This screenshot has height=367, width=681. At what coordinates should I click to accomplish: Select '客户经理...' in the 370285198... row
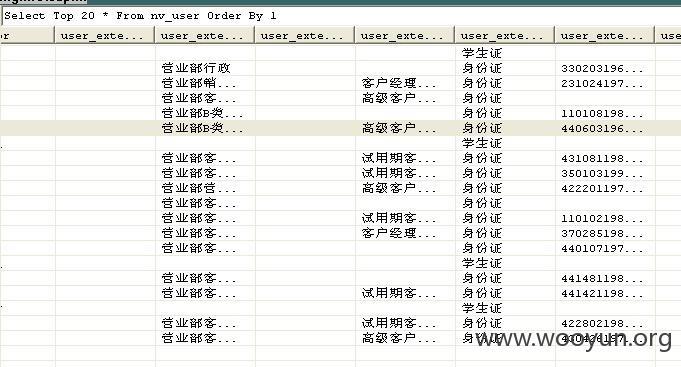click(399, 234)
